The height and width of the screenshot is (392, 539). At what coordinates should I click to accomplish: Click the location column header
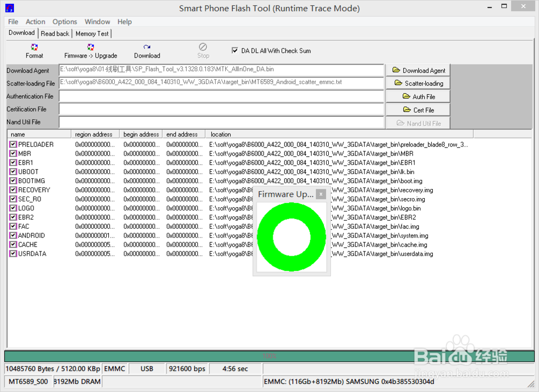339,134
